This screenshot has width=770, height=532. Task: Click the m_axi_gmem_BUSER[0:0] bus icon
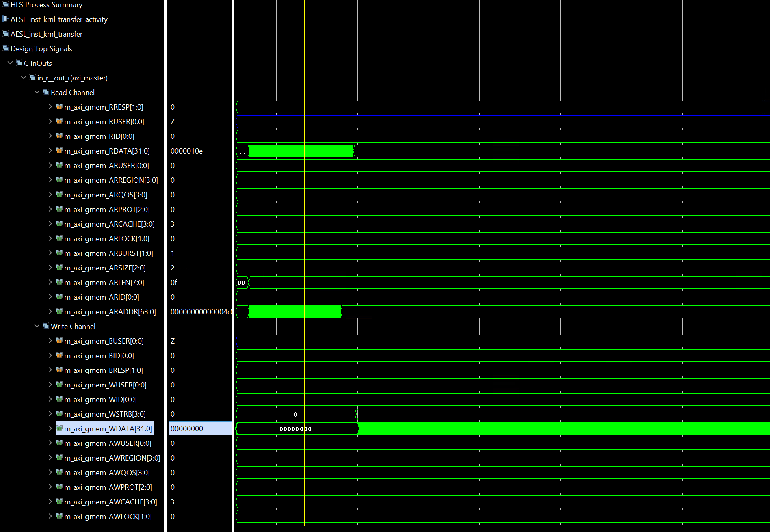59,341
